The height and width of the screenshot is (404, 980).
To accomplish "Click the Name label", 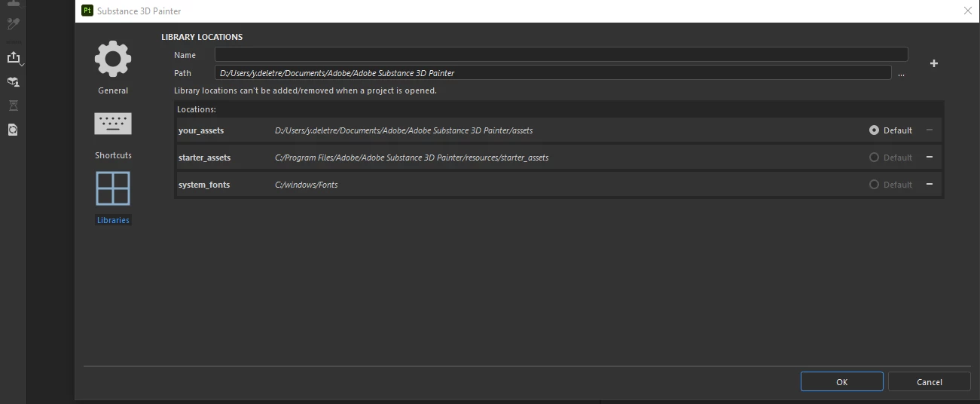I will (185, 55).
